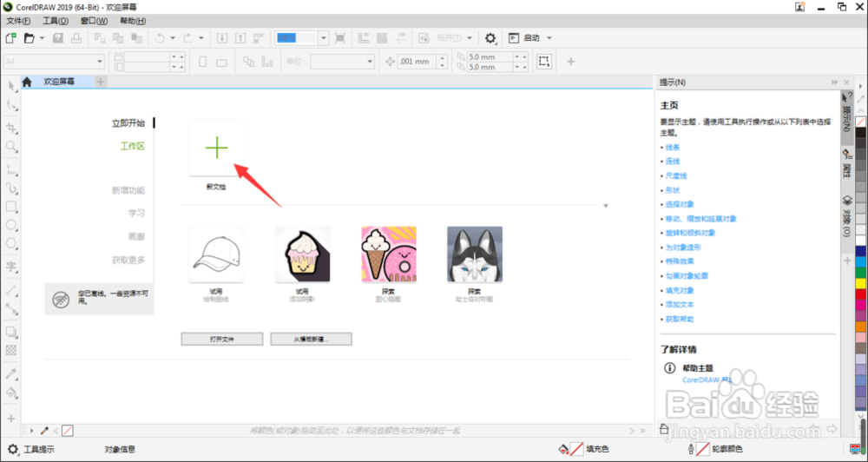The height and width of the screenshot is (462, 868).
Task: Select the Transparency checkerboard tool
Action: [x=11, y=350]
